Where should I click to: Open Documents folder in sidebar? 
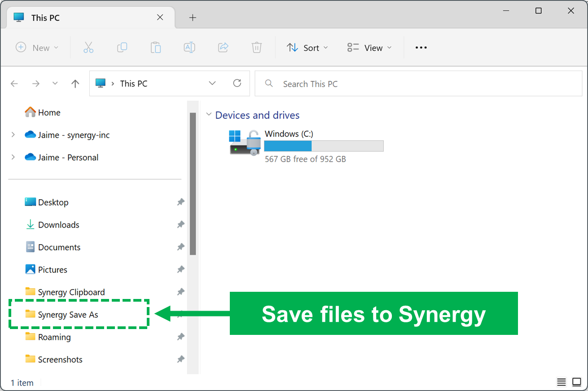coord(53,247)
